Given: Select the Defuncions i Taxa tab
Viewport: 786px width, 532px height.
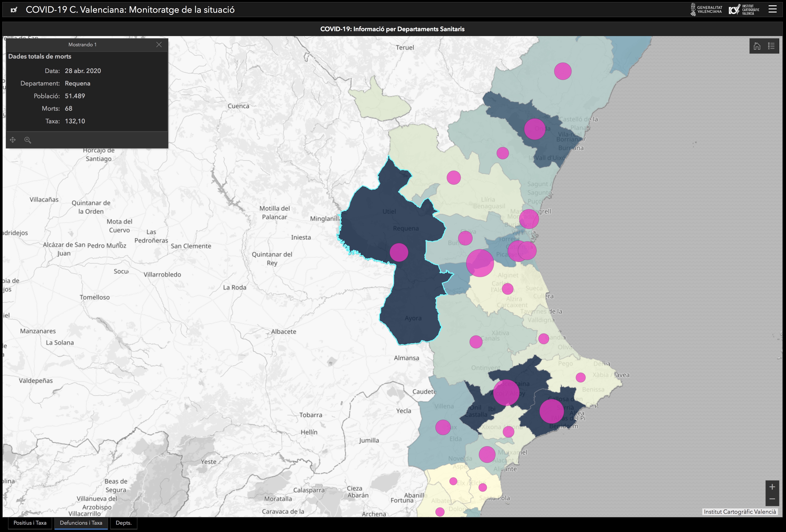Looking at the screenshot, I should pyautogui.click(x=81, y=523).
